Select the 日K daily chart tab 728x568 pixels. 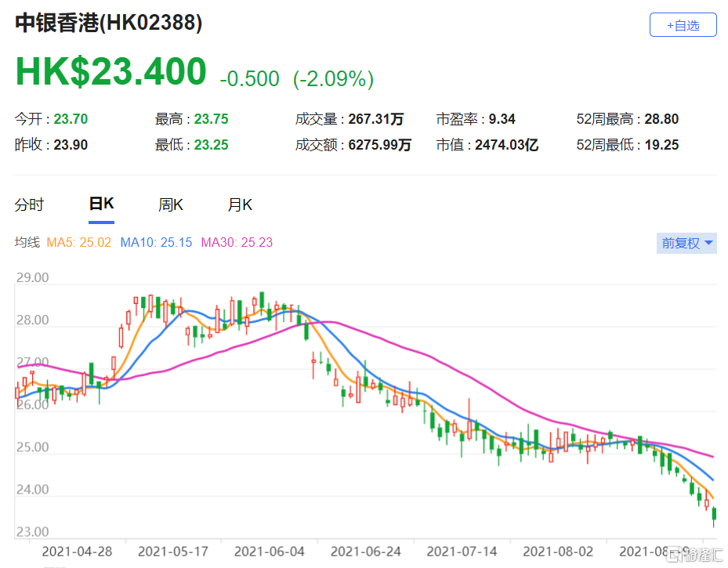101,204
